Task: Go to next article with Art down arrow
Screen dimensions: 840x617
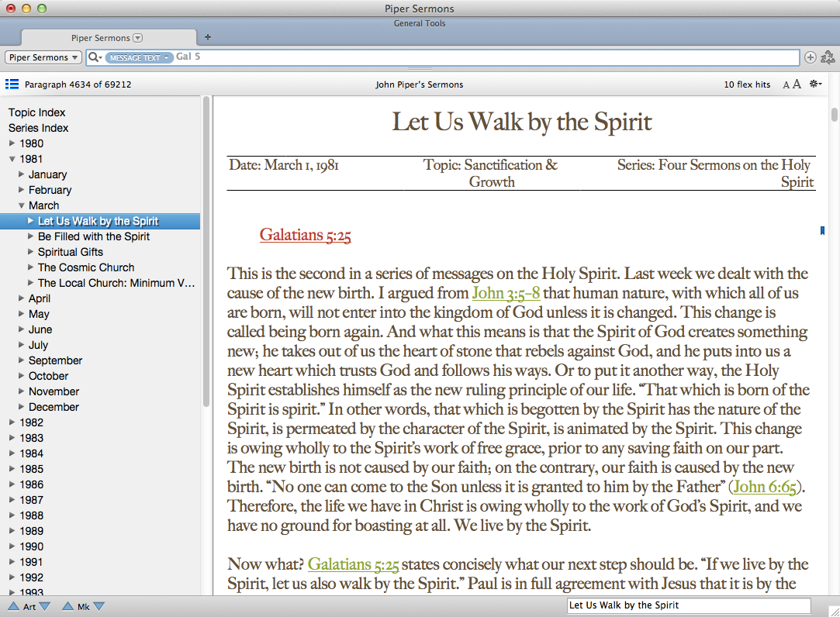Action: tap(44, 606)
